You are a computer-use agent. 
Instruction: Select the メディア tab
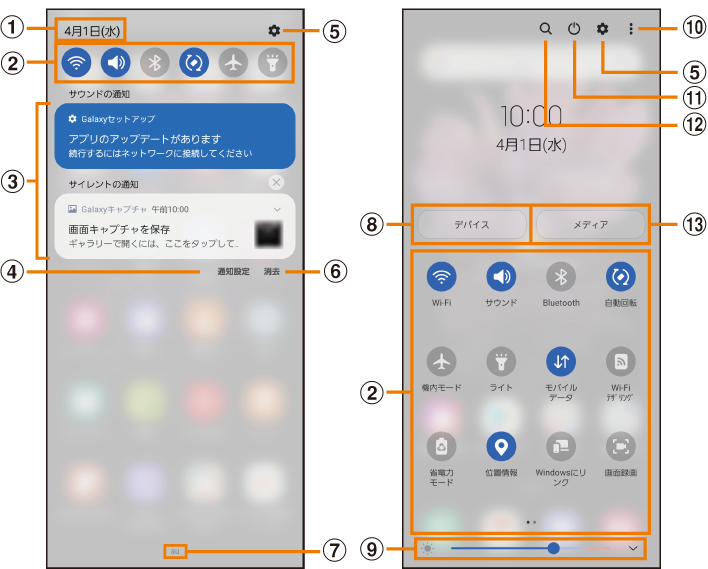click(590, 225)
